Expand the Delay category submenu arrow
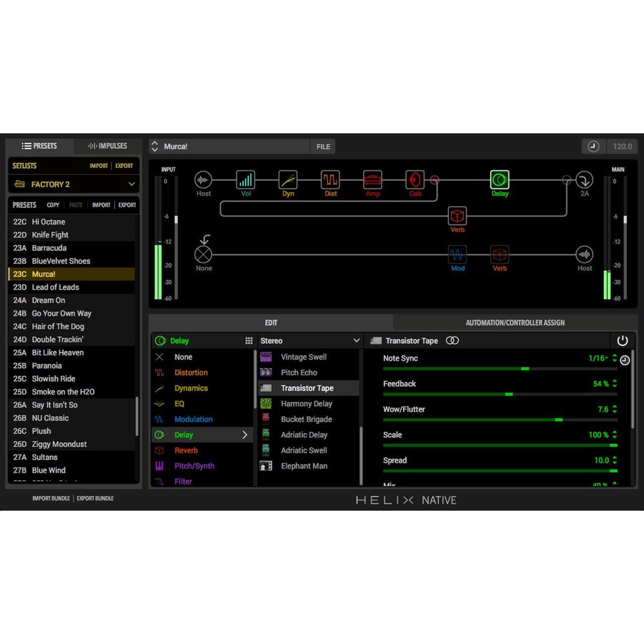This screenshot has width=644, height=644. coord(245,435)
